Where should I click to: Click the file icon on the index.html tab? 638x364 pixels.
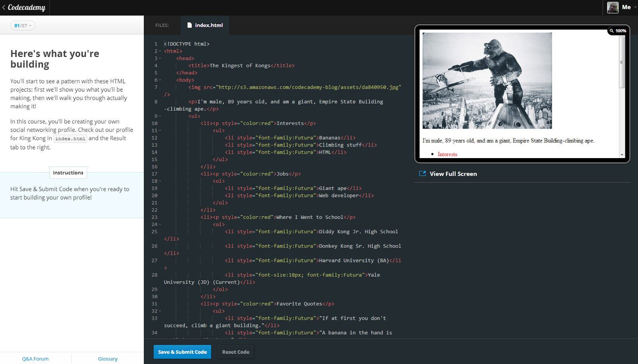tap(189, 25)
